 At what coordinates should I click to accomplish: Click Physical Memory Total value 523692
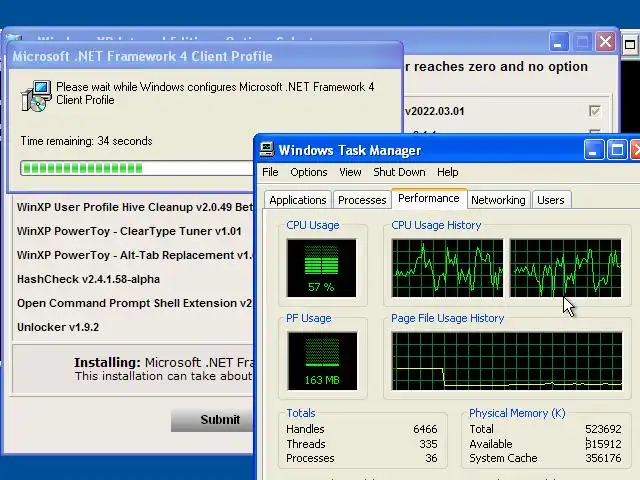(603, 429)
